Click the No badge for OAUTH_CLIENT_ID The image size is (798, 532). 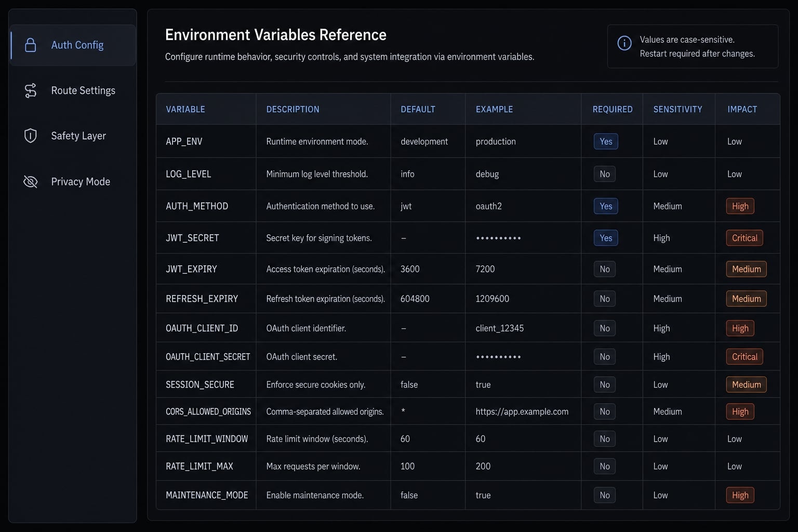point(605,328)
